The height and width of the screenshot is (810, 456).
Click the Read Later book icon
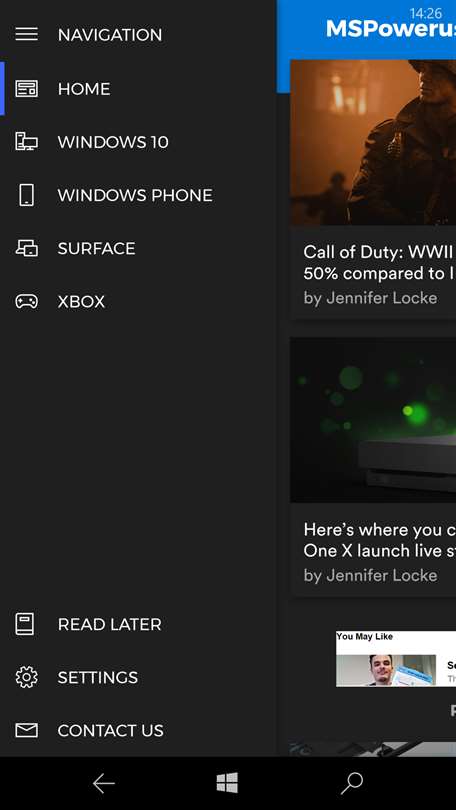pos(25,624)
